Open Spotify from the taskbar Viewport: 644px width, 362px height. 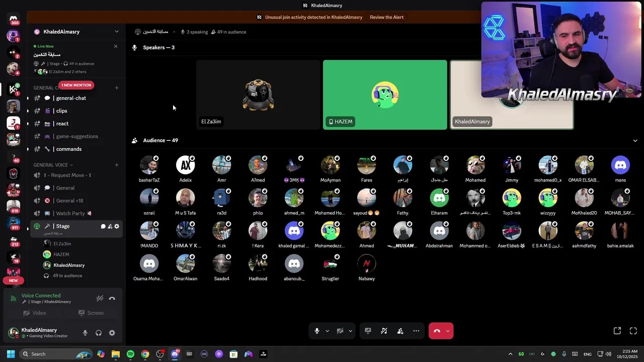coord(130,354)
